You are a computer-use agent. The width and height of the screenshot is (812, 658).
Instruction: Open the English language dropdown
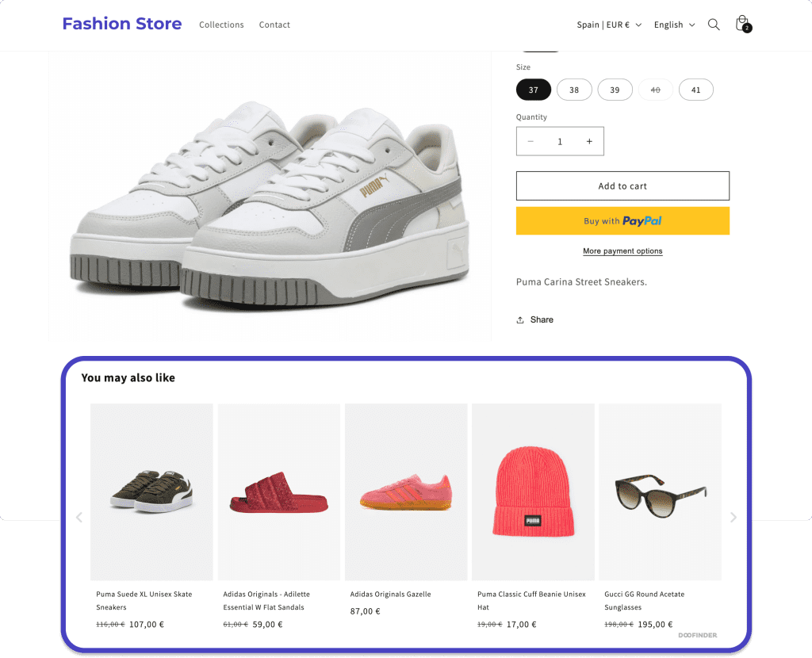[674, 25]
